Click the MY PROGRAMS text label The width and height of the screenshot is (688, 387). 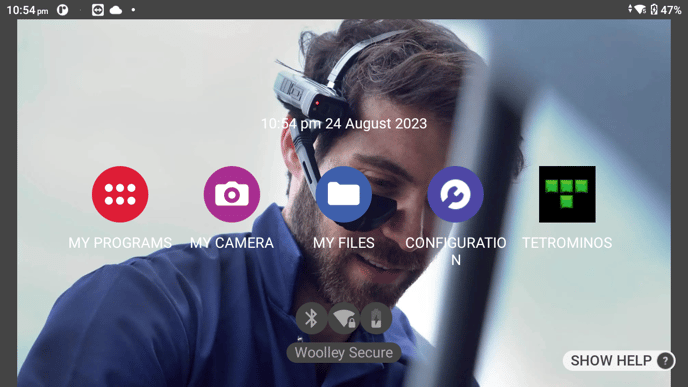click(120, 243)
